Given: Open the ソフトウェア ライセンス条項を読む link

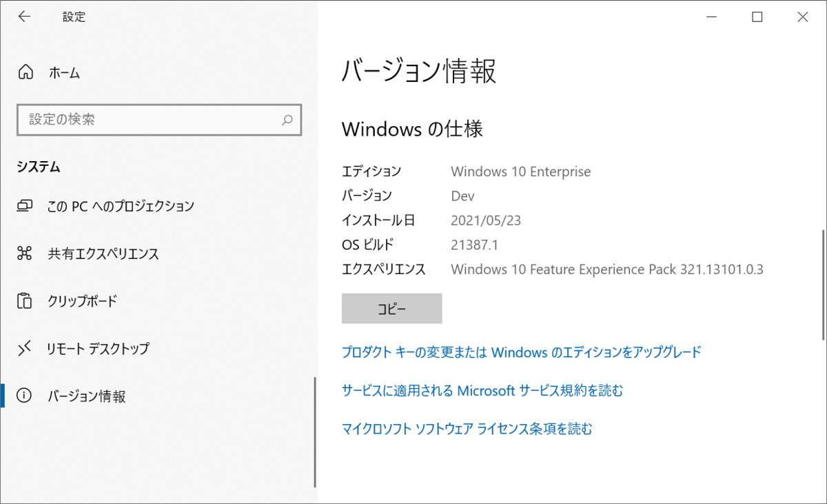Looking at the screenshot, I should point(467,429).
